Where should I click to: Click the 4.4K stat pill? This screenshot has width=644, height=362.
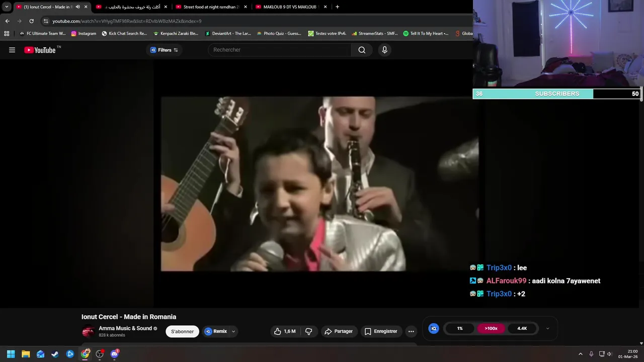[x=522, y=328]
